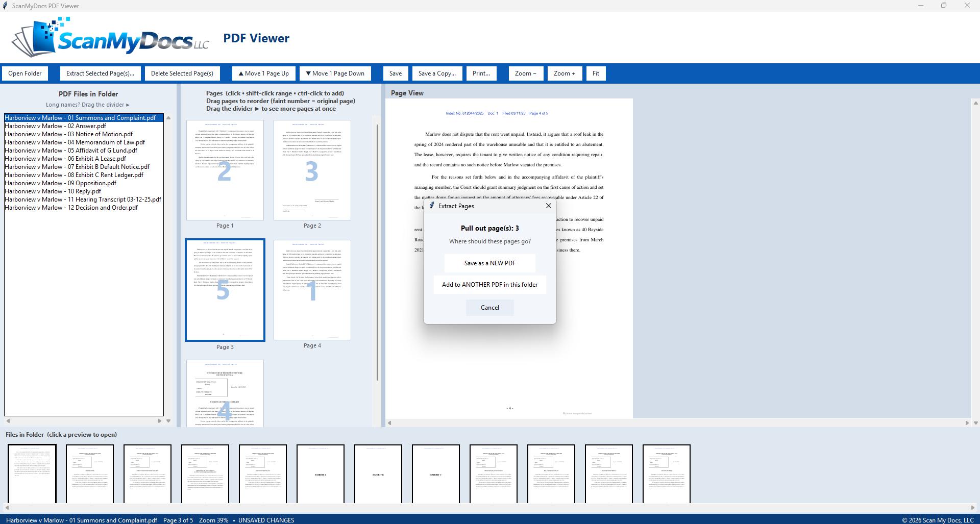Cancel the Extract Pages dialog
The width and height of the screenshot is (980, 524).
[x=490, y=308]
